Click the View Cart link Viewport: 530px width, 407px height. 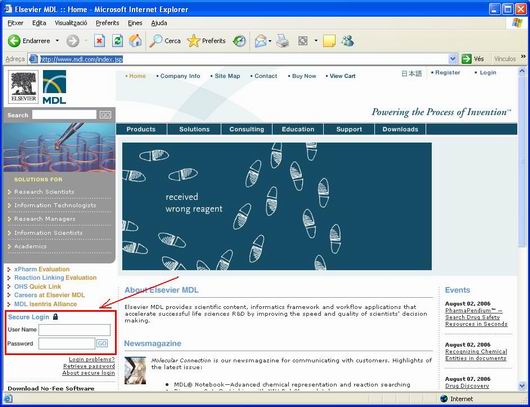342,76
